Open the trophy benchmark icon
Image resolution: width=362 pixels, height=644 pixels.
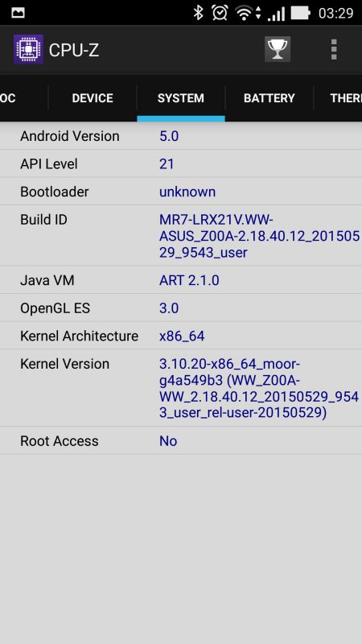[278, 49]
